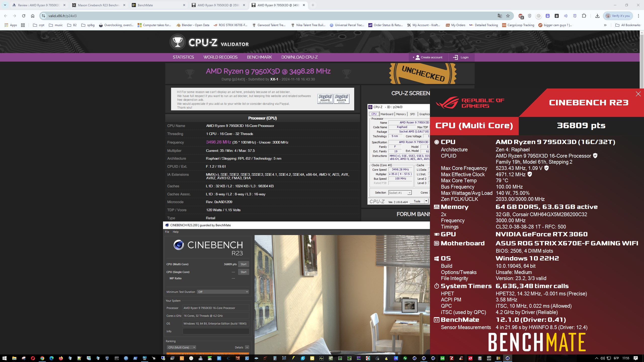Show more bookmarks with the double chevron

pos(605,25)
